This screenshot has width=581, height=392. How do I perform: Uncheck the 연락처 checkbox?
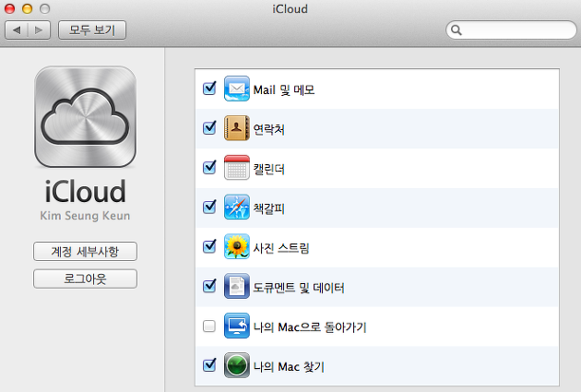[x=209, y=128]
